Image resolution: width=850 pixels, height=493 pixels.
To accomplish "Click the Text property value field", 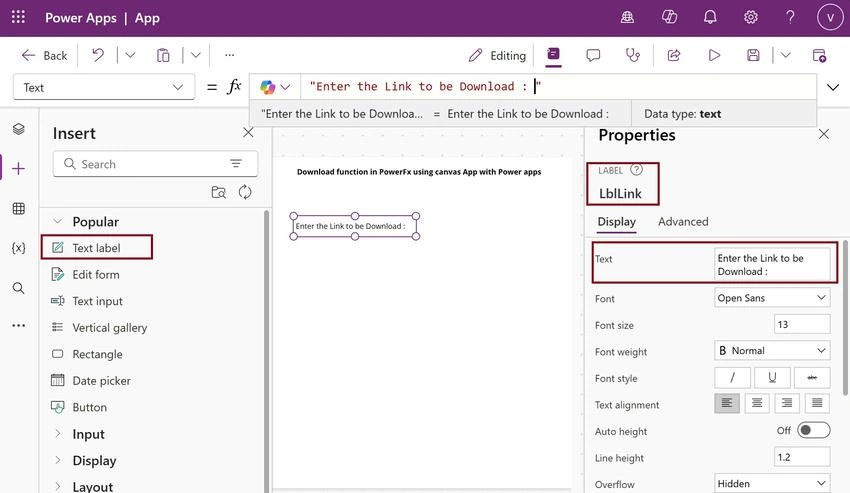I will [x=772, y=265].
